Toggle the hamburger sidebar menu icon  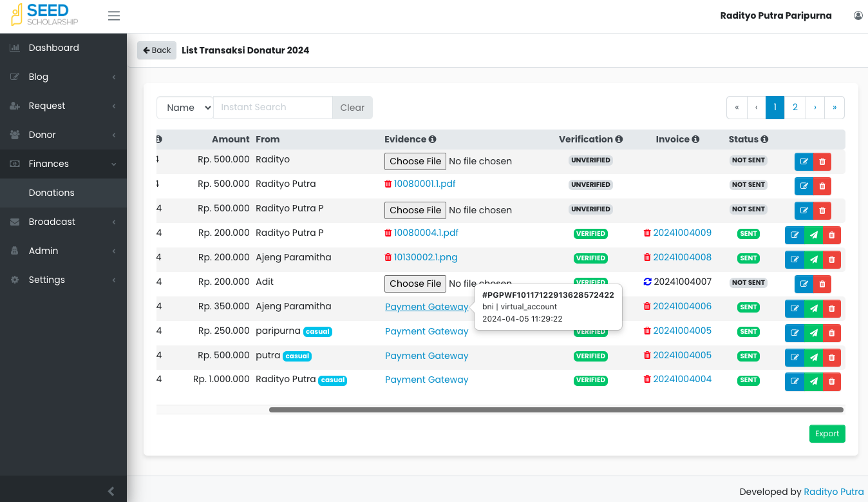pyautogui.click(x=114, y=15)
